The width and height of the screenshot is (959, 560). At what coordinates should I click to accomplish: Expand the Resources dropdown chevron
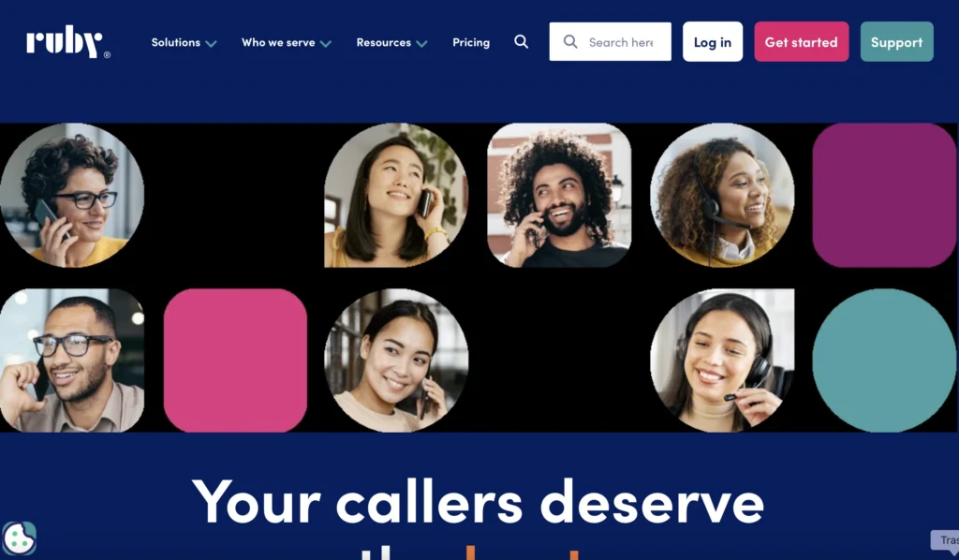(421, 43)
